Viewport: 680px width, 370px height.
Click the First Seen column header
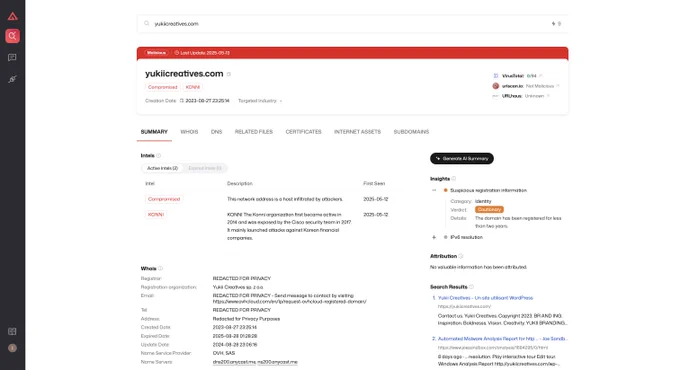pos(374,183)
